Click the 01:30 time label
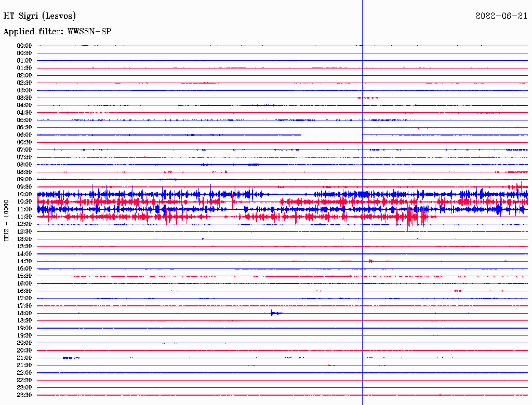Screen dimensions: 532x405 click(24, 68)
